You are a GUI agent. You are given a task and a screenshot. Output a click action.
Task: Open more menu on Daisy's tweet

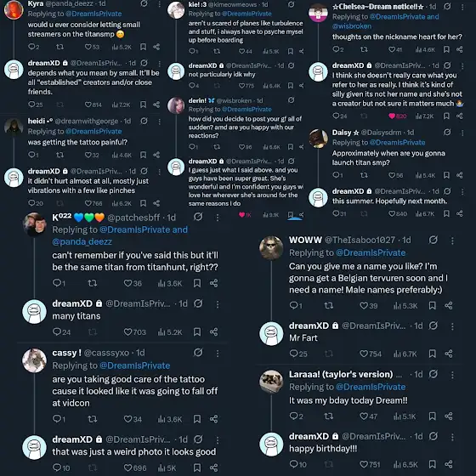462,133
